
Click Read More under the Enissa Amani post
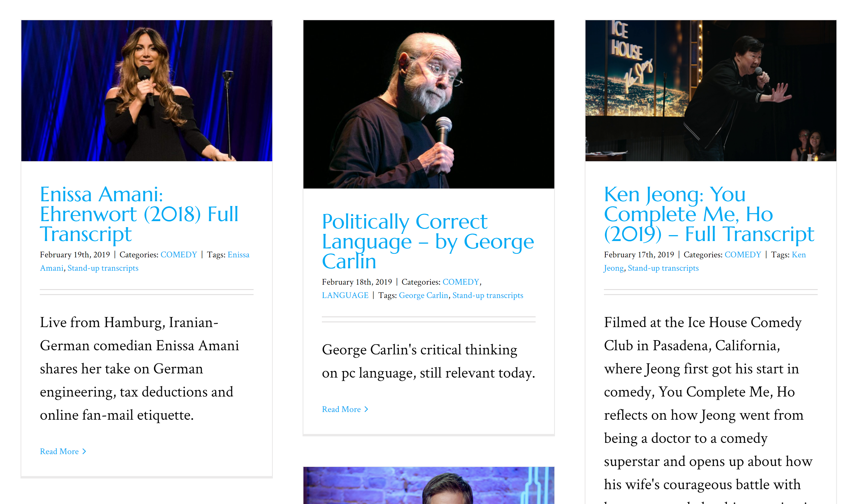click(x=59, y=451)
